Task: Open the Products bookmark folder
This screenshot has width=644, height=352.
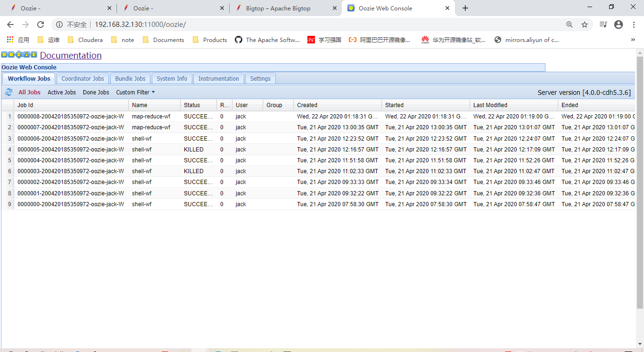Action: 210,40
